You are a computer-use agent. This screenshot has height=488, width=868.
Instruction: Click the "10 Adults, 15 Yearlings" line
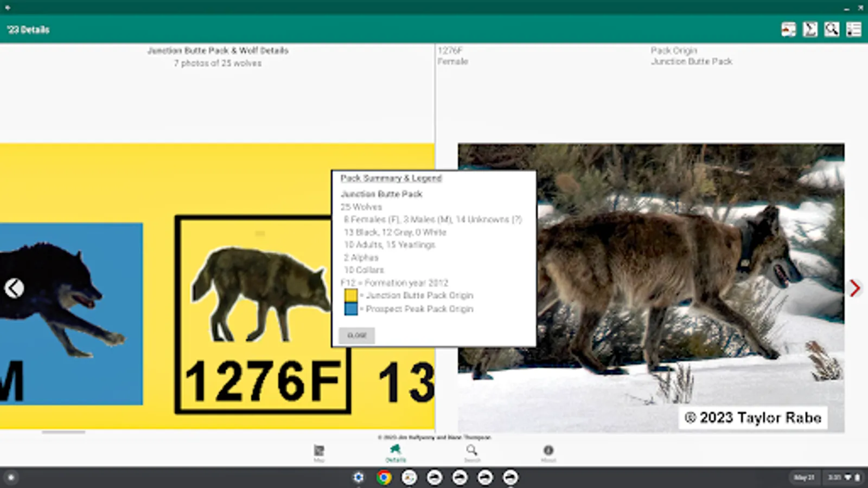pos(390,245)
